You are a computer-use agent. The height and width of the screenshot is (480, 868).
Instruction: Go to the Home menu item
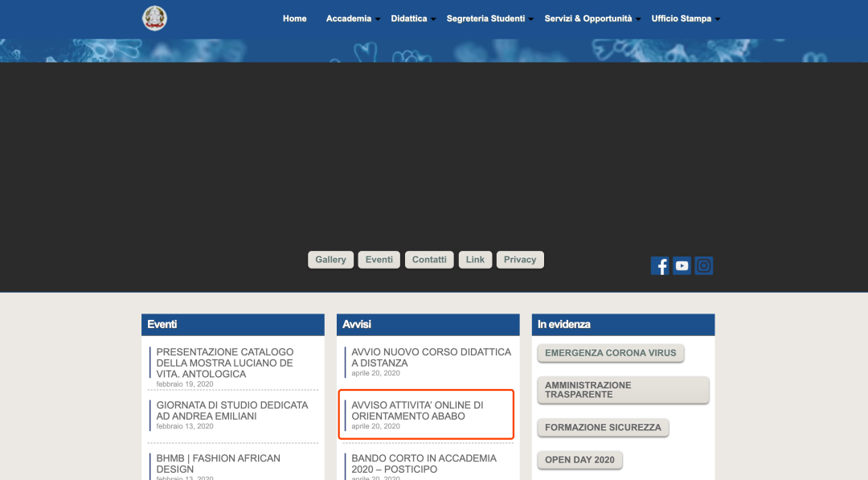tap(294, 18)
